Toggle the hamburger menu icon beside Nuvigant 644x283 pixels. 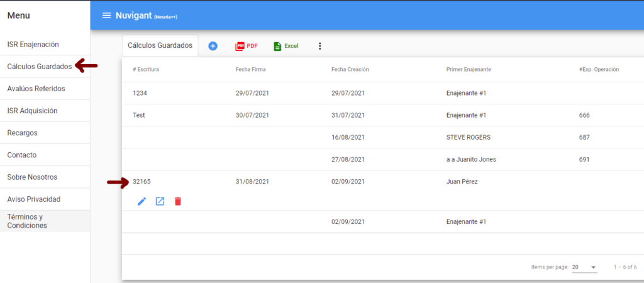pyautogui.click(x=106, y=16)
